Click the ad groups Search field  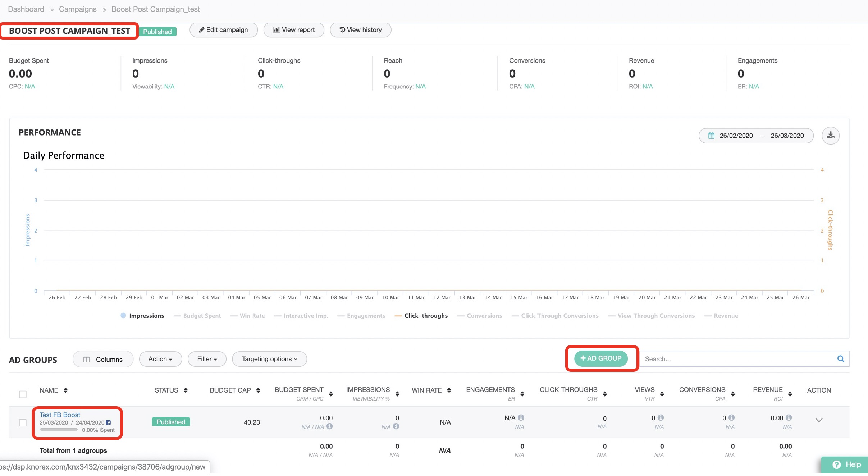[x=737, y=359]
